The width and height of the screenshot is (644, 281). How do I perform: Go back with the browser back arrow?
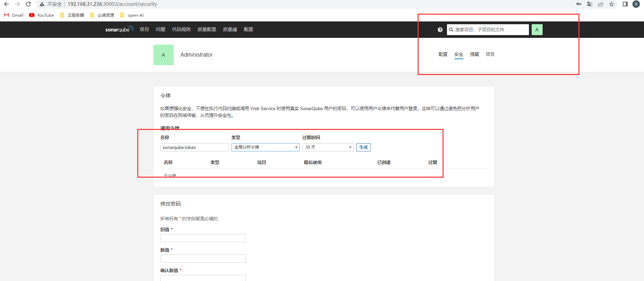point(6,4)
